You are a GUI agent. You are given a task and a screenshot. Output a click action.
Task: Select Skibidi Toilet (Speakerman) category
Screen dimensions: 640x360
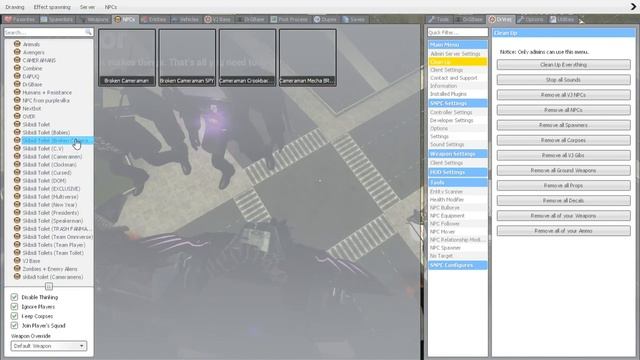[x=53, y=220]
